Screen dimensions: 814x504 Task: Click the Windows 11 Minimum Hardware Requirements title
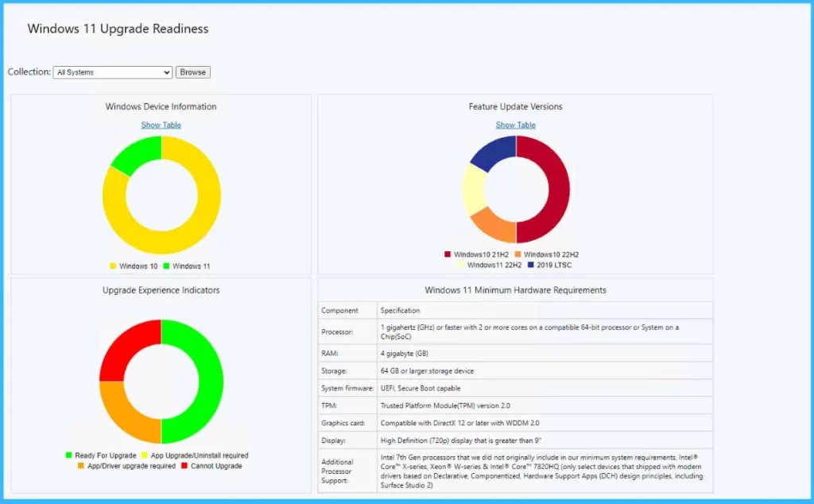click(515, 290)
